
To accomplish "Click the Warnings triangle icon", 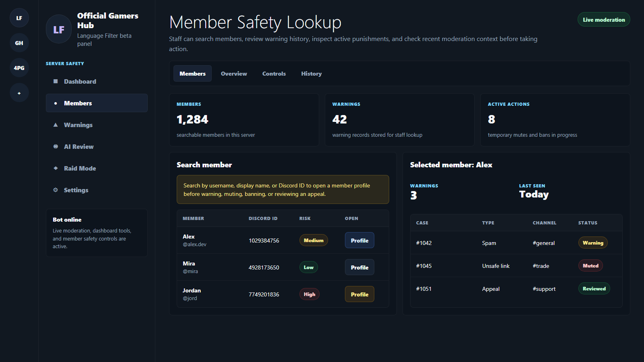I will pos(56,125).
